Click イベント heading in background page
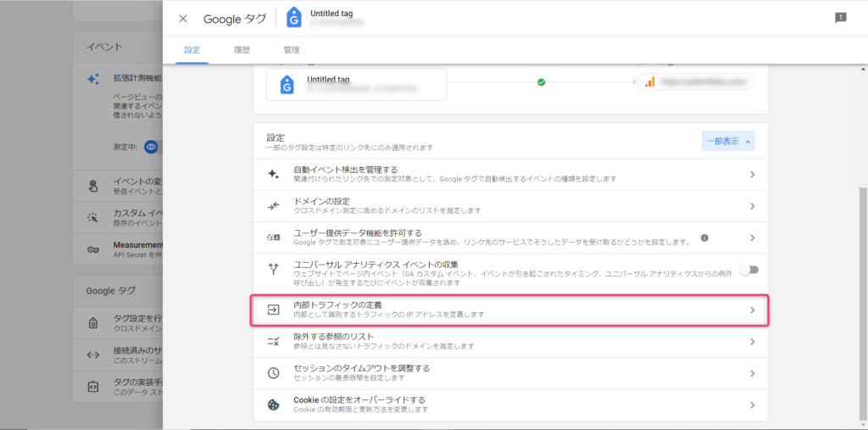 104,47
